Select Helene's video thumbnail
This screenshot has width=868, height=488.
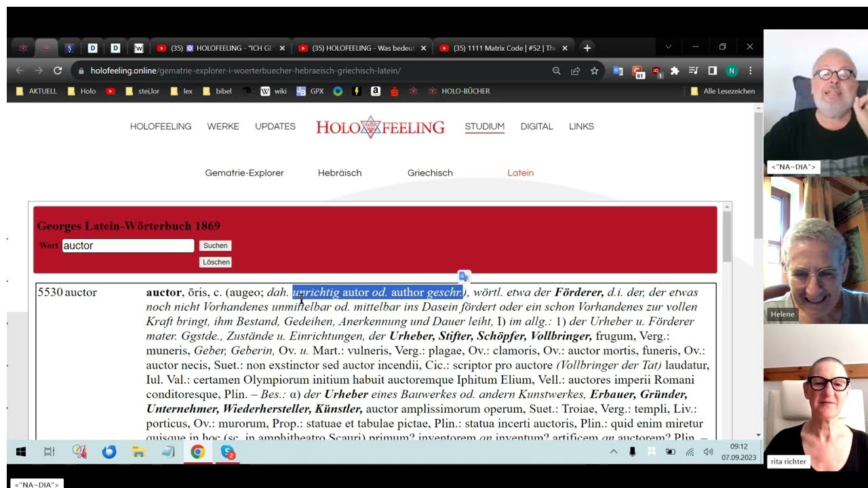click(x=815, y=249)
